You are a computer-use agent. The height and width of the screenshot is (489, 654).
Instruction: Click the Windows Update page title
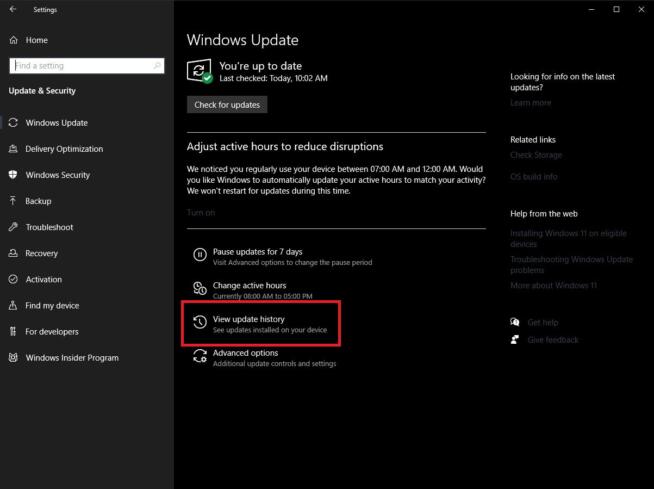[242, 40]
